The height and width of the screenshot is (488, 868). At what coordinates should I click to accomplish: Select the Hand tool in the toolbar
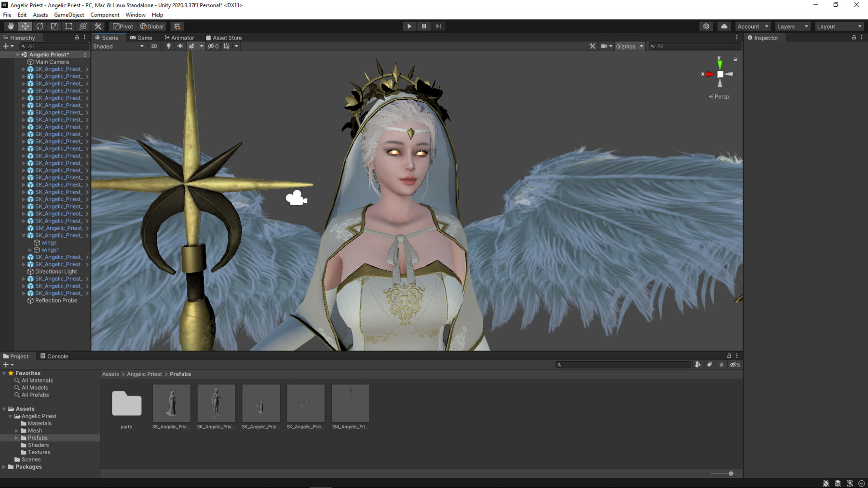pos(11,26)
